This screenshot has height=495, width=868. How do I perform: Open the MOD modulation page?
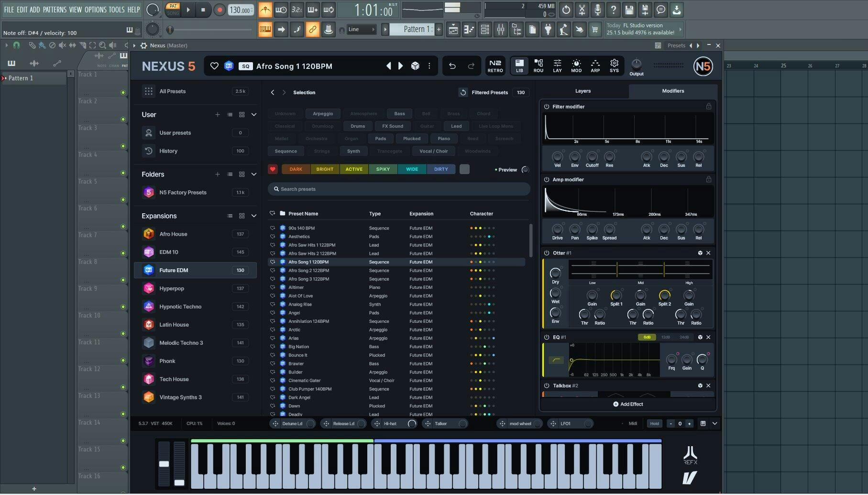576,66
